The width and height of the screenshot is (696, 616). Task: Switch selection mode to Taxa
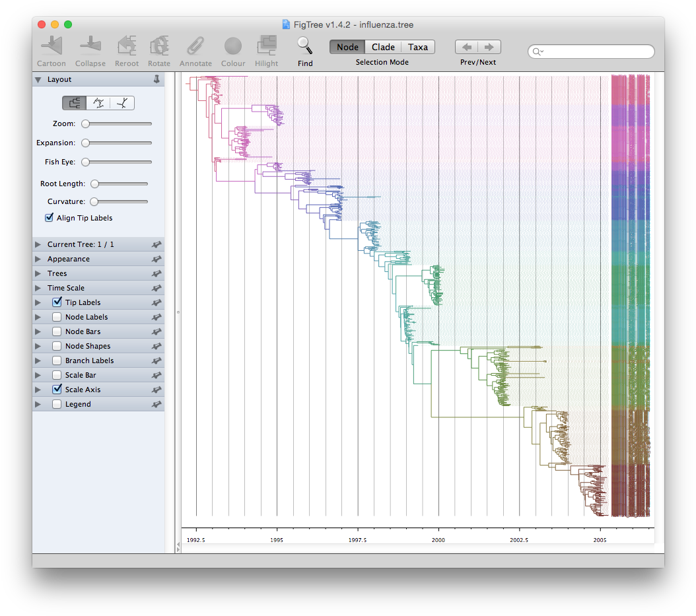pyautogui.click(x=418, y=47)
